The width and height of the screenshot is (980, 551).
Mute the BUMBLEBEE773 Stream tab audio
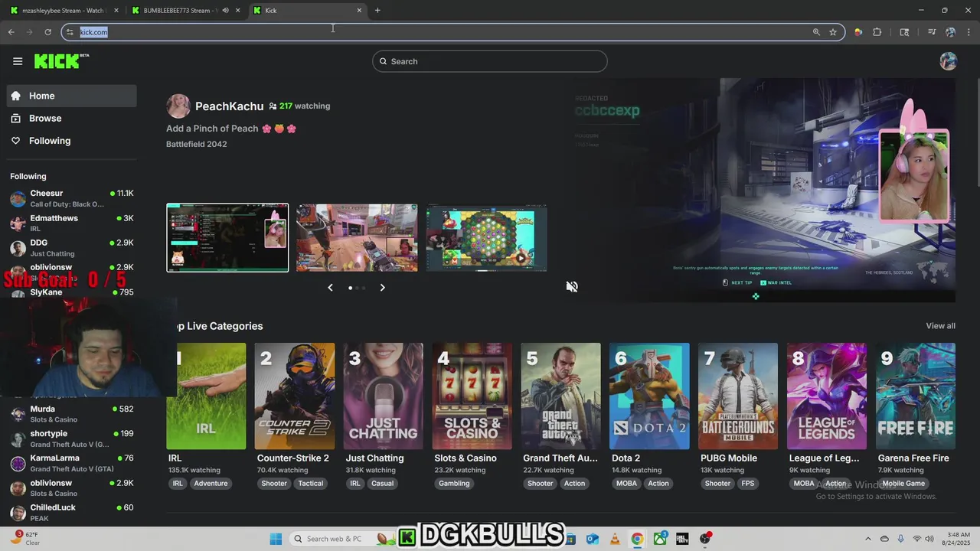tap(225, 11)
